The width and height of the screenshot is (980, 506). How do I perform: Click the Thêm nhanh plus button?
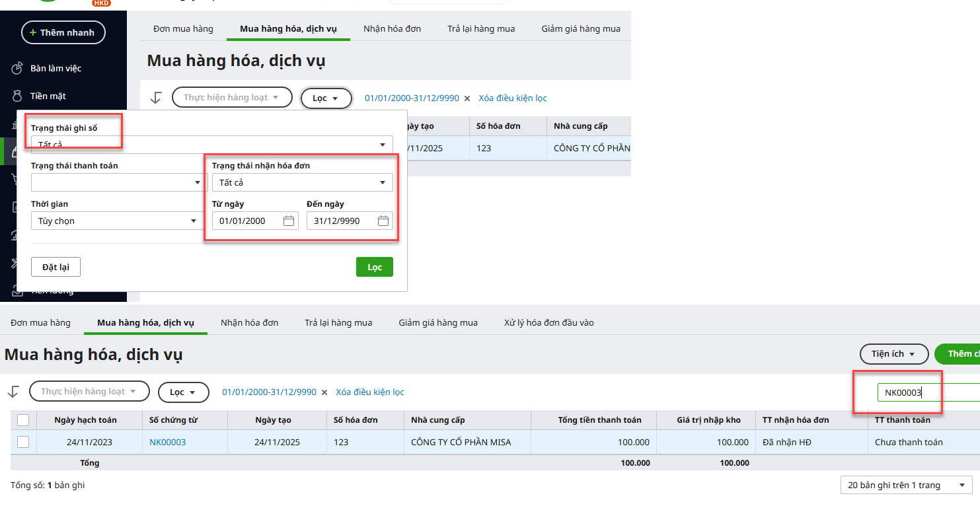pos(63,32)
